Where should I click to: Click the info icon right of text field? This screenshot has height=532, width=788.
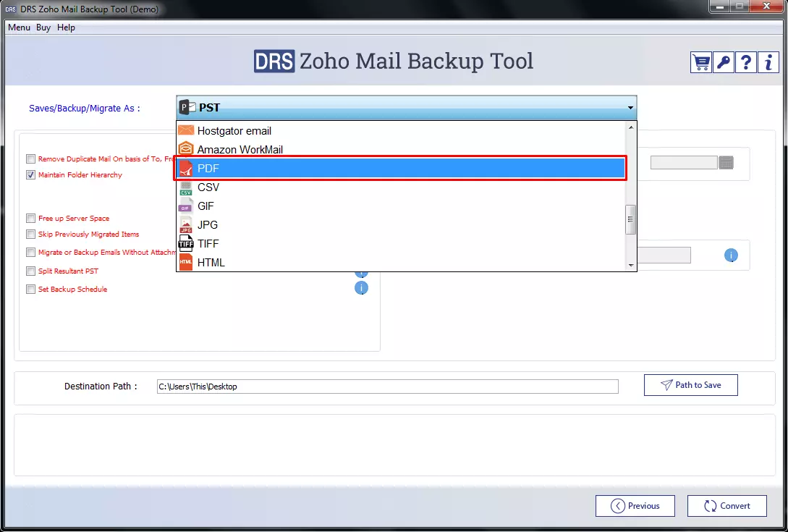731,256
